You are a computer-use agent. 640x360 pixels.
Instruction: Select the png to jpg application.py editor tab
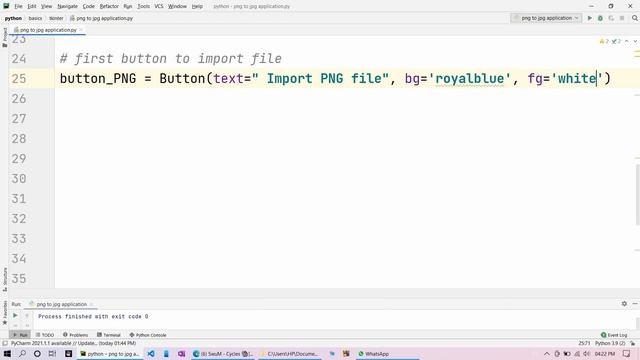click(46, 30)
